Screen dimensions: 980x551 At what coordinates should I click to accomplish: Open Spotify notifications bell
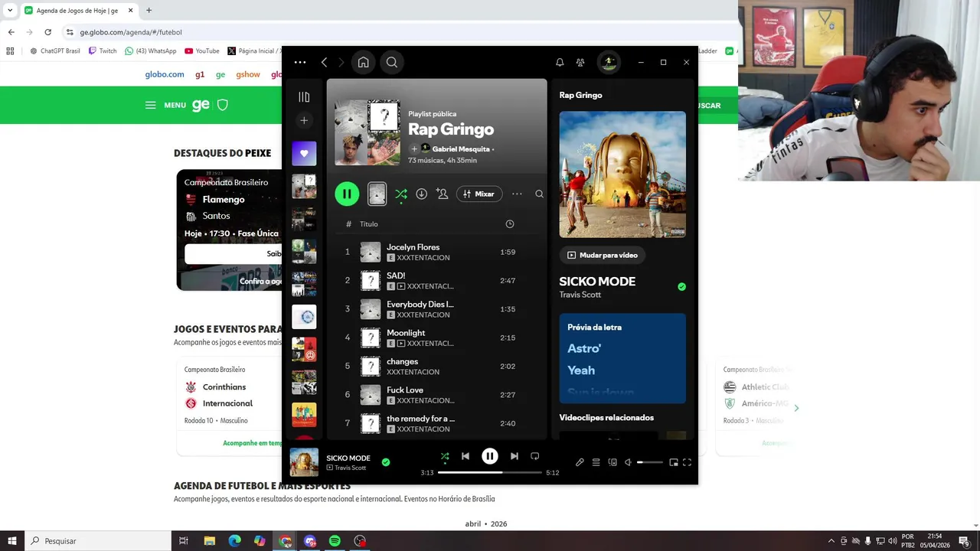pyautogui.click(x=560, y=62)
